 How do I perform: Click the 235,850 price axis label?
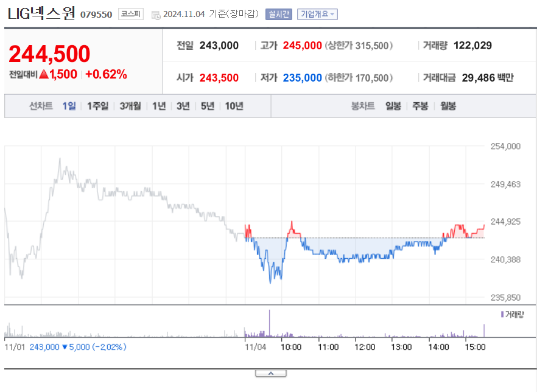[x=505, y=298]
